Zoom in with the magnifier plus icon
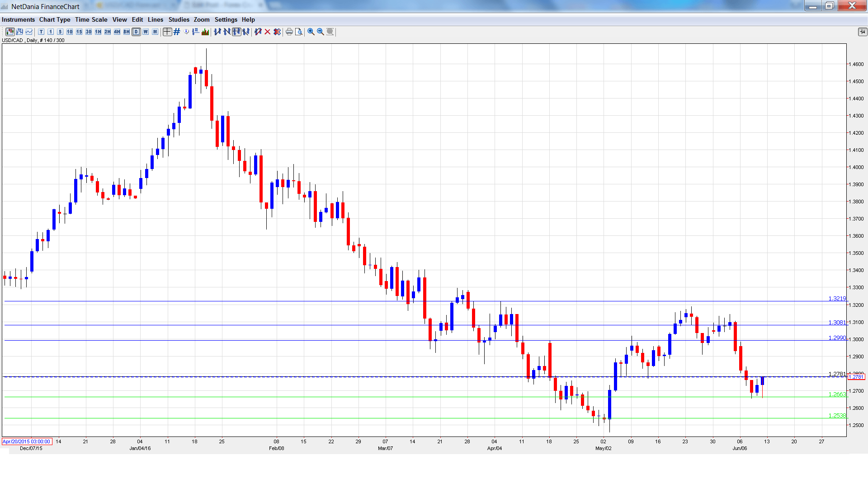This screenshot has width=868, height=488. 311,32
